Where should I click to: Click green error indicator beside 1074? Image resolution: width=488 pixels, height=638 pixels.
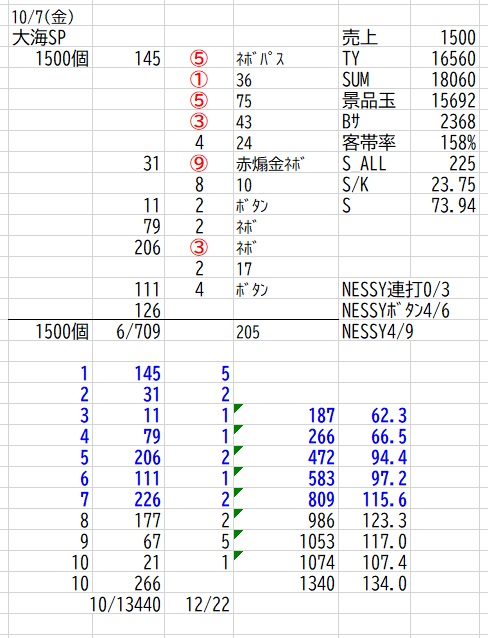click(x=238, y=555)
